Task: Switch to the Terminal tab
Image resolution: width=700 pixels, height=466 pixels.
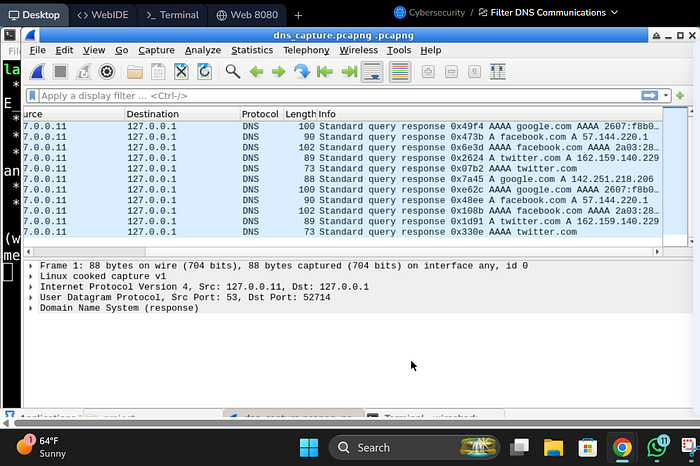Action: (x=173, y=15)
